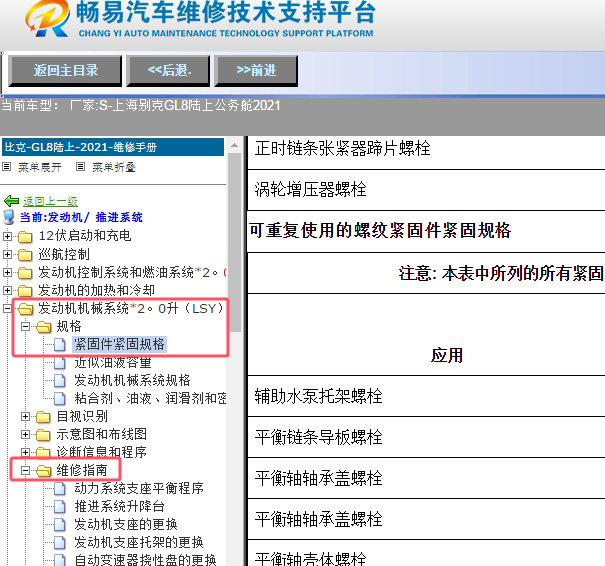605x566 pixels.
Task: Click folder icon of 巡航控制
Action: point(25,255)
